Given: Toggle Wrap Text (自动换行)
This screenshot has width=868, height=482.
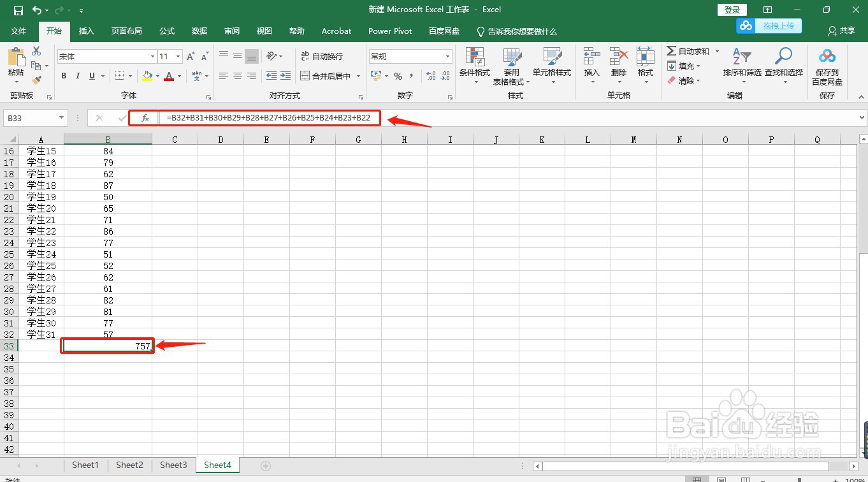Looking at the screenshot, I should tap(322, 56).
